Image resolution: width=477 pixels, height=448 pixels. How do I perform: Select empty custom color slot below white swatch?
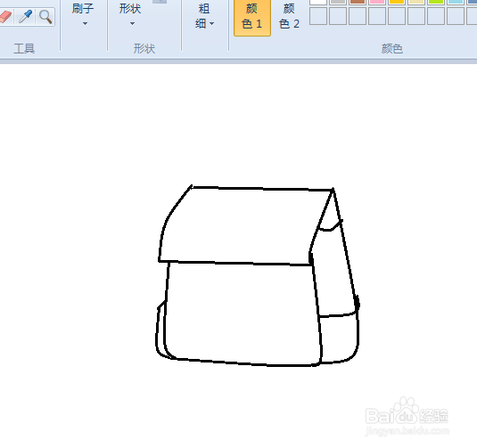[318, 16]
